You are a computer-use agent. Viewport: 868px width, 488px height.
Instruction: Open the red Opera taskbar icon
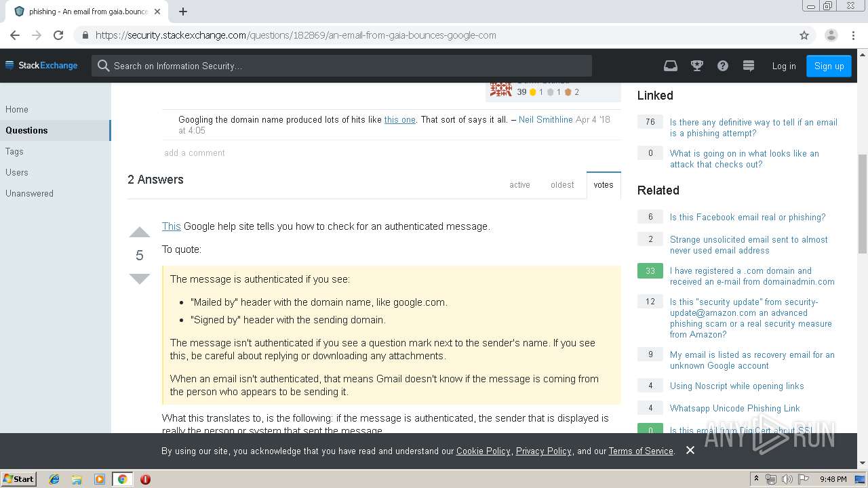point(145,479)
